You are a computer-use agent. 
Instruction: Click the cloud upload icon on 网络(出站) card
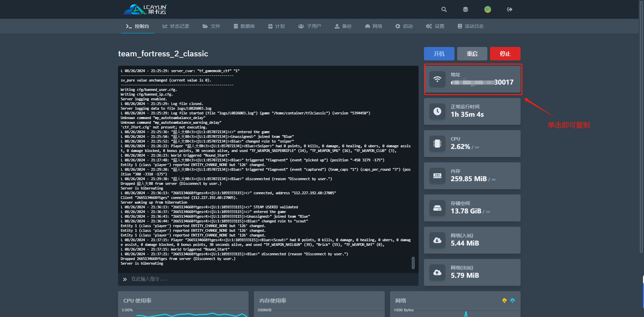437,272
